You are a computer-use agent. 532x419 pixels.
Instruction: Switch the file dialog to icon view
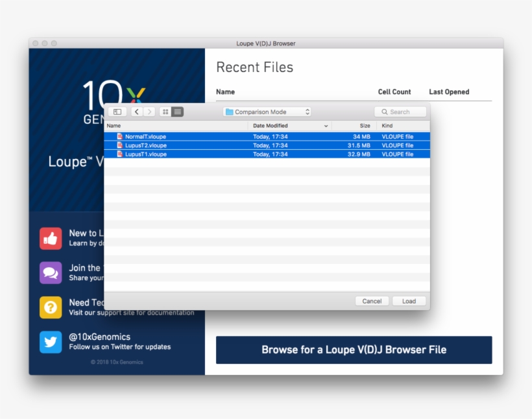click(x=166, y=111)
